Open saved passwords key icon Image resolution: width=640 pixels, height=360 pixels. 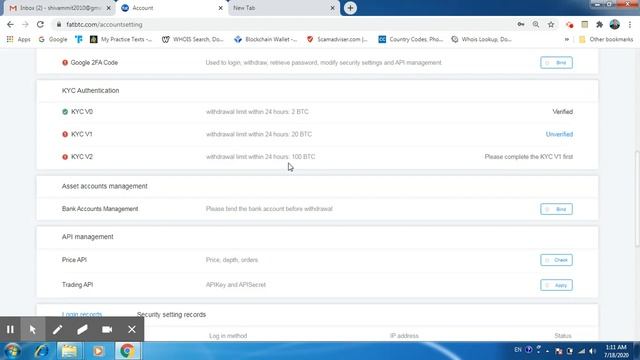point(521,24)
